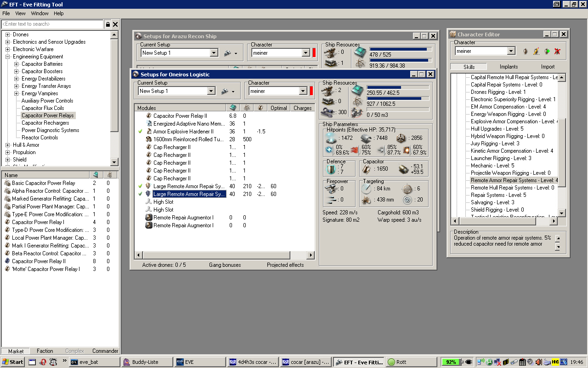Click the sensor strength rings icon

[x=407, y=200]
